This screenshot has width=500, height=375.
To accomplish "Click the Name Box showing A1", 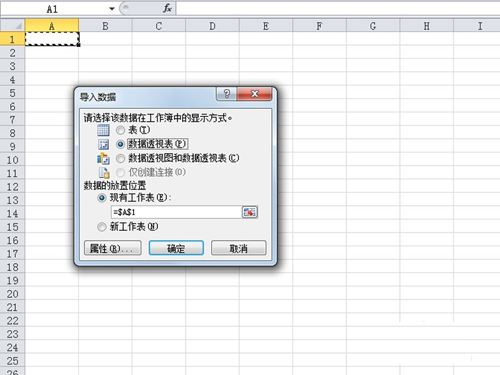I will (53, 9).
